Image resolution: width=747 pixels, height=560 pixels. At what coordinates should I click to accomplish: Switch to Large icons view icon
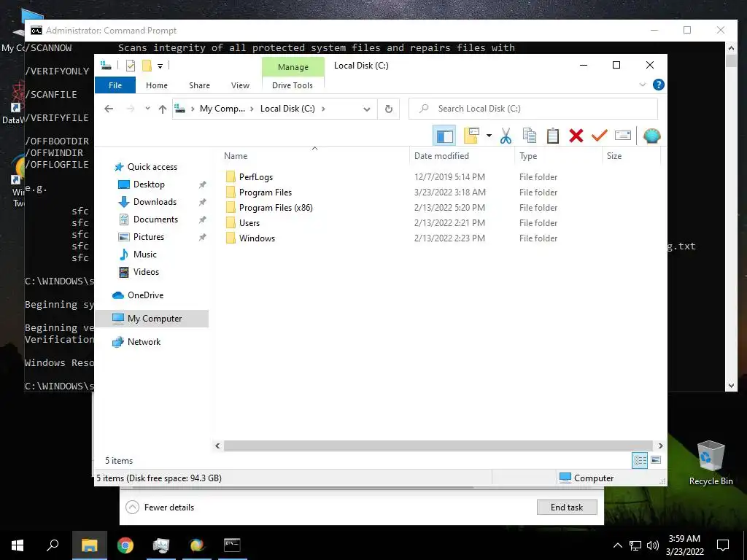[x=656, y=460]
